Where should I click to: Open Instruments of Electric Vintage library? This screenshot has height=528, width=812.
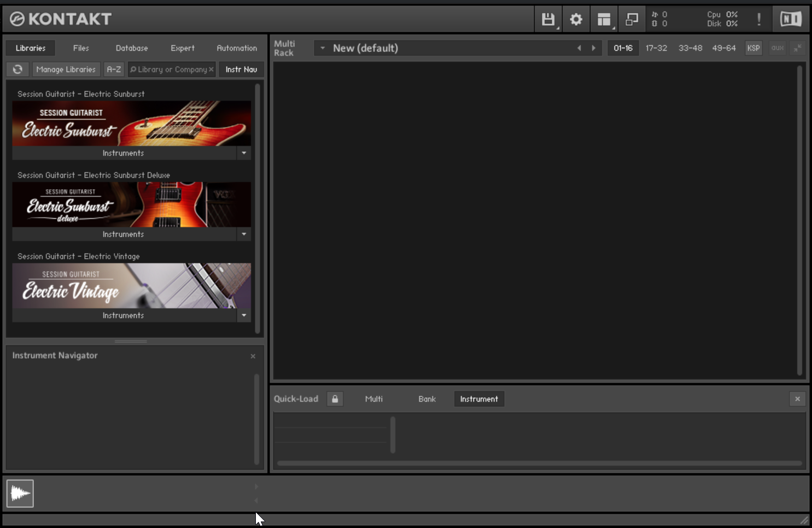click(x=124, y=315)
